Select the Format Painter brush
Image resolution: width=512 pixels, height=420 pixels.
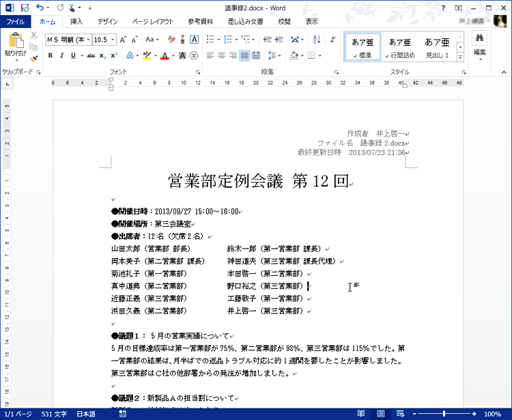33,59
